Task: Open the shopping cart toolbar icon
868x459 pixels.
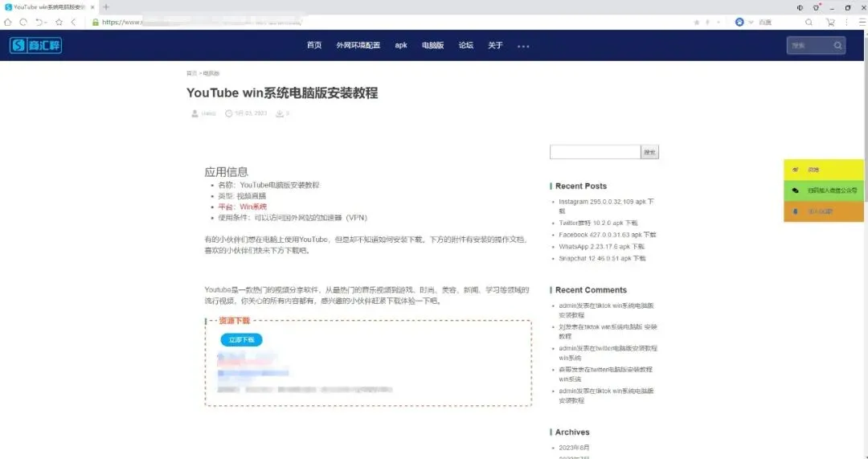Action: 830,23
